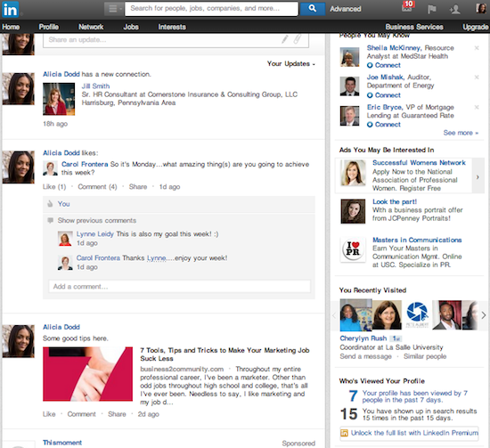This screenshot has height=448, width=490.
Task: Click Jill Smith's profile photo
Action: [x=59, y=99]
